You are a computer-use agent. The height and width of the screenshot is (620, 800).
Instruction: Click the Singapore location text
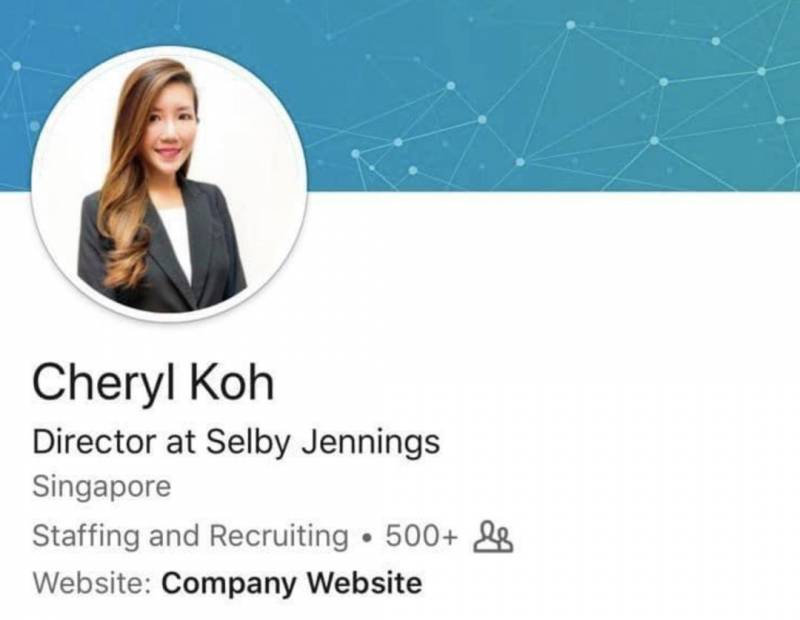click(x=102, y=487)
